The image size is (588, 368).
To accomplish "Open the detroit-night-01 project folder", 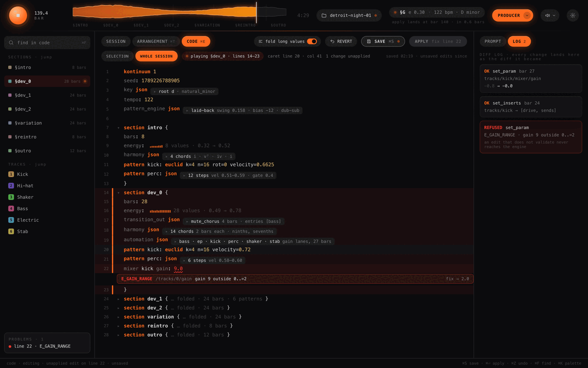I will pyautogui.click(x=349, y=16).
